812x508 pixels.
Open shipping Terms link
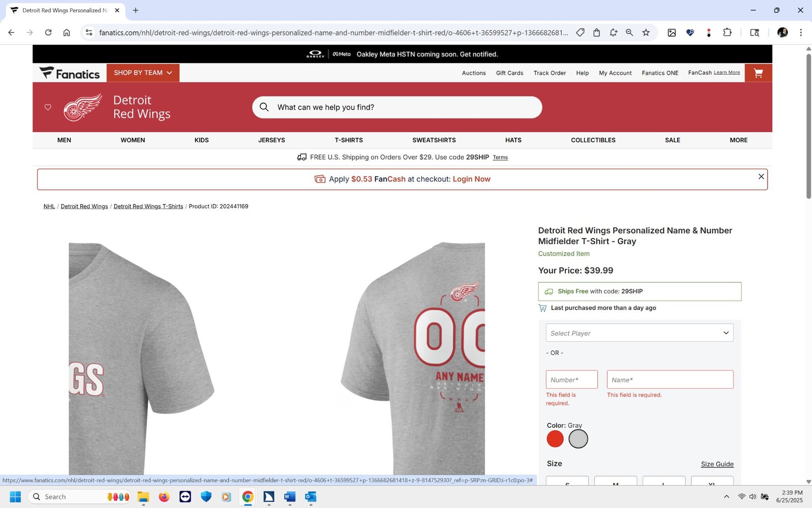click(x=500, y=157)
